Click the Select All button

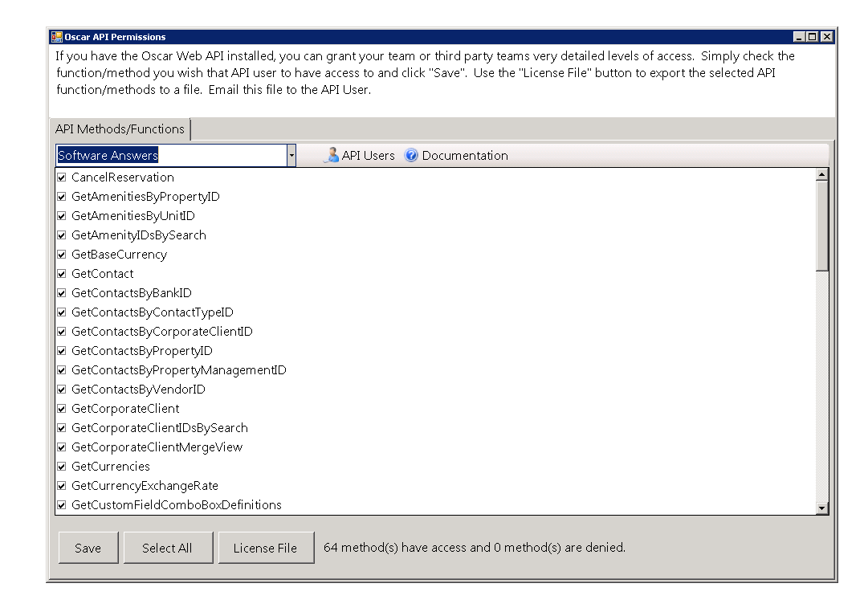coord(168,547)
